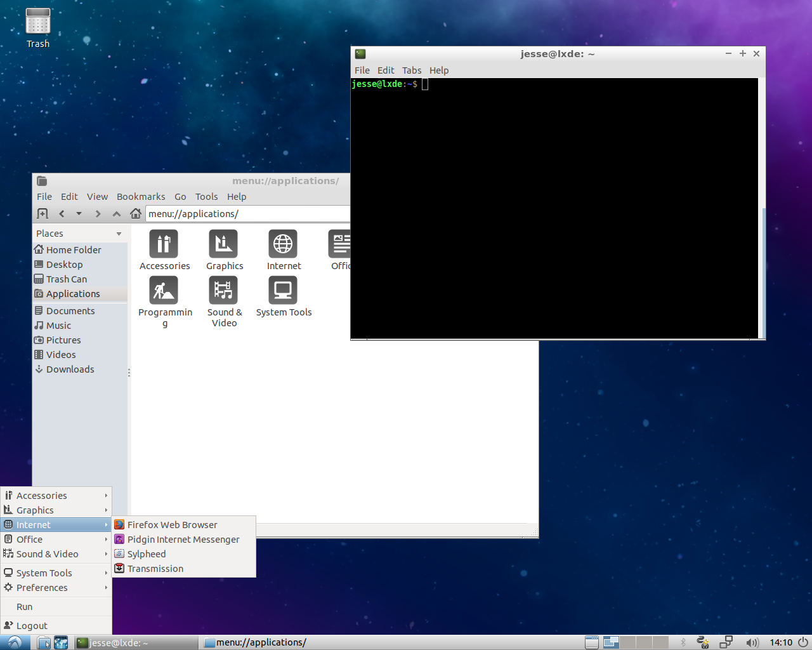812x650 pixels.
Task: Launch the web browser from the taskbar launcher
Action: [x=61, y=643]
